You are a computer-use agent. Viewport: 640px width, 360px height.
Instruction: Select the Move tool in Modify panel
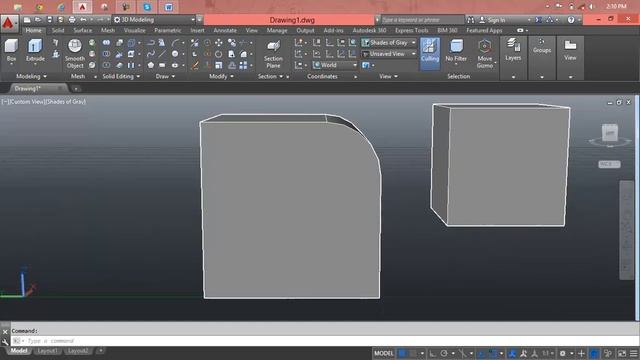tap(219, 42)
